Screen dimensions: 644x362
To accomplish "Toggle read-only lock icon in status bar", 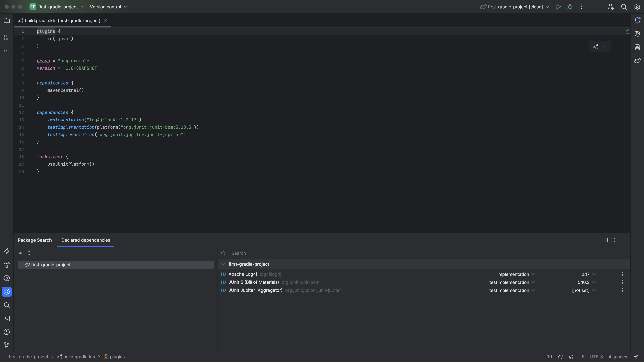I will 636,357.
